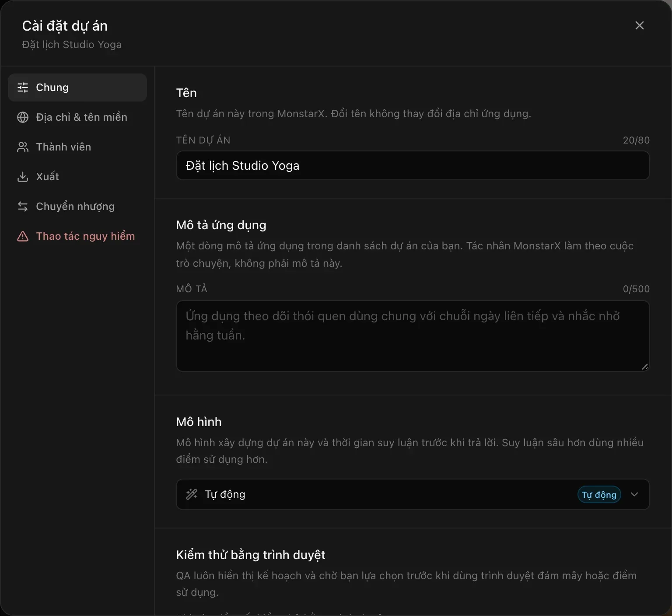Click the TÊN DỰ ÁN field label
672x616 pixels.
pyautogui.click(x=203, y=140)
